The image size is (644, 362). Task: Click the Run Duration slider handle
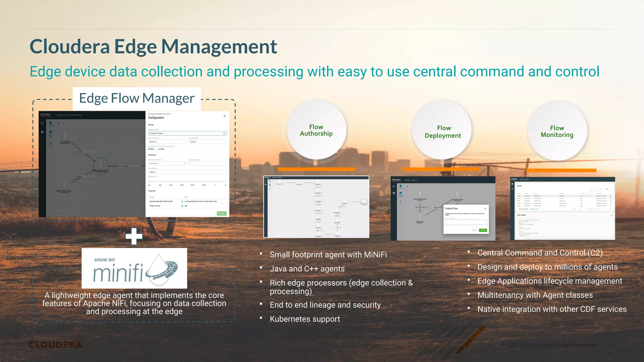[149, 181]
